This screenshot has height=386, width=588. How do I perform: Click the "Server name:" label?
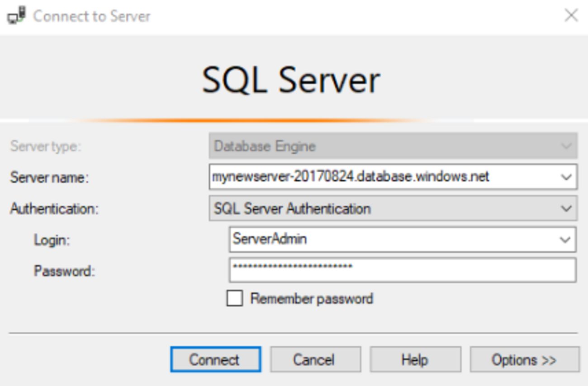[x=49, y=178]
